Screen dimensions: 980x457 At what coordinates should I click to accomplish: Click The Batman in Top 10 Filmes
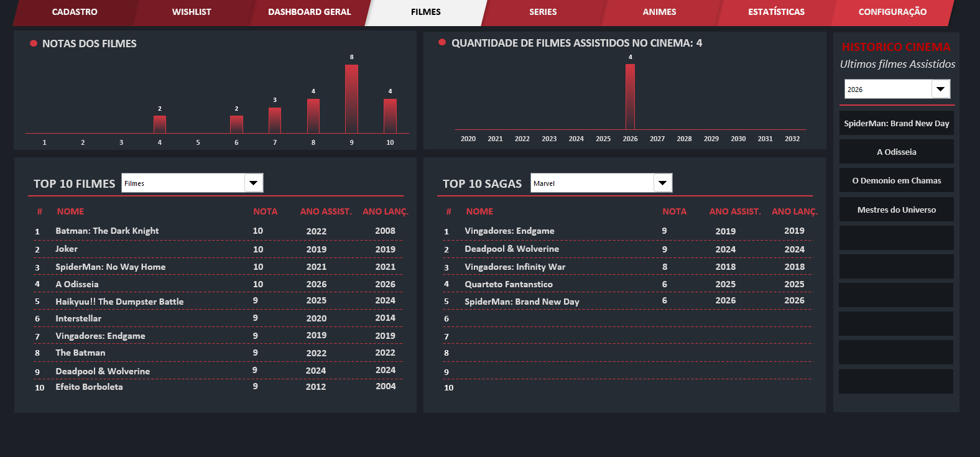[80, 353]
